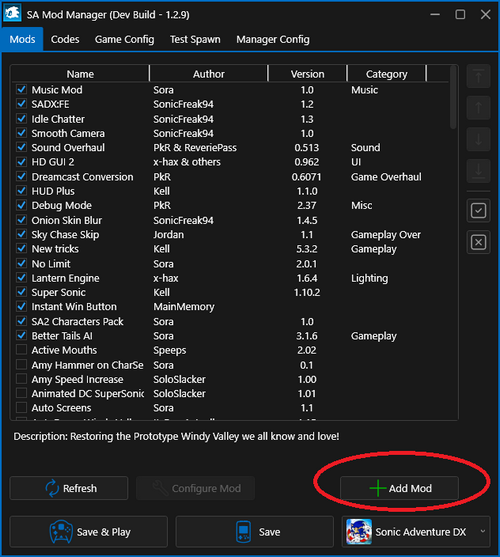Image resolution: width=500 pixels, height=557 pixels.
Task: Disable the Sky Chase Skip checkbox
Action: coord(21,234)
